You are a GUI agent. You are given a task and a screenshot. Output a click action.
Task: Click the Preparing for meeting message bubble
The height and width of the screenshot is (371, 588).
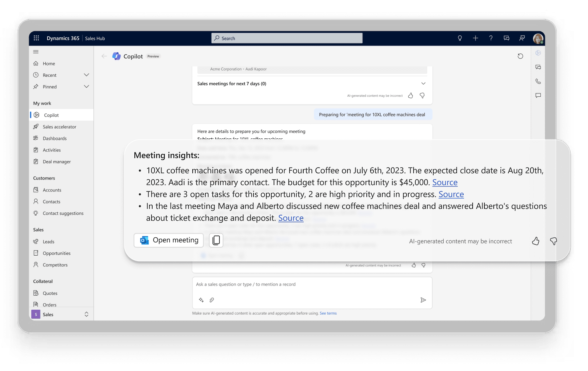(x=373, y=115)
